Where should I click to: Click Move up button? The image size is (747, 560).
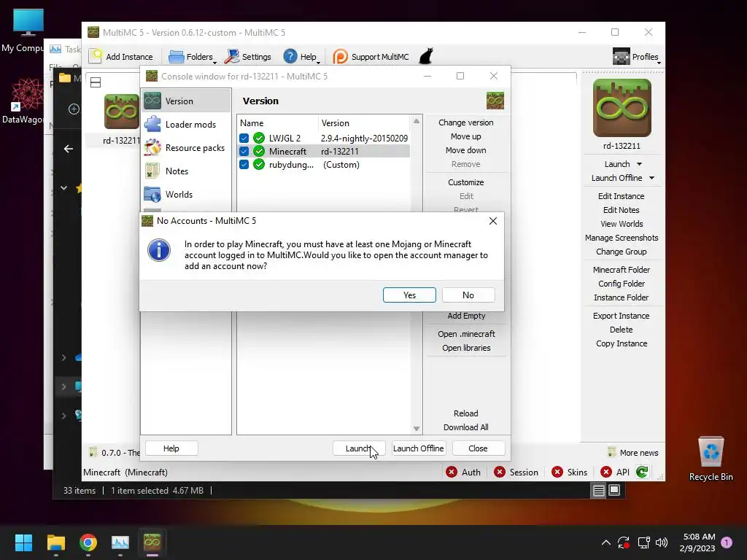click(466, 136)
